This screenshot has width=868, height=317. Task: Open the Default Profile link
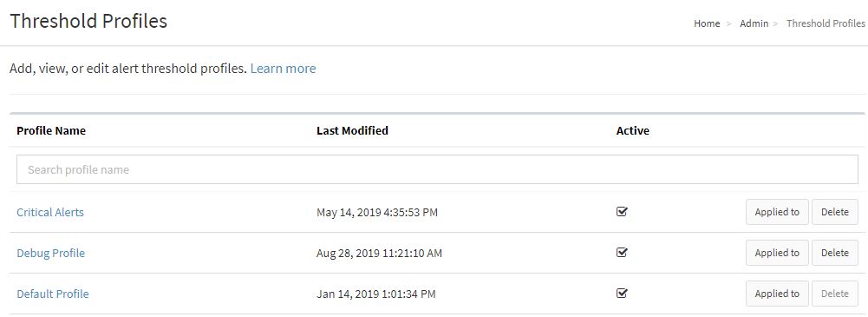pos(53,294)
